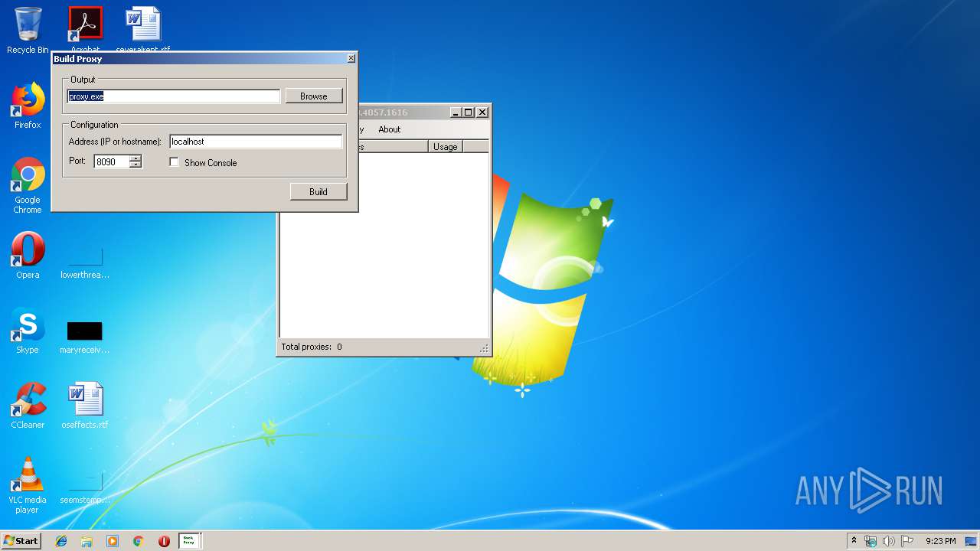Click the Start button
The width and height of the screenshot is (980, 551).
tap(21, 541)
